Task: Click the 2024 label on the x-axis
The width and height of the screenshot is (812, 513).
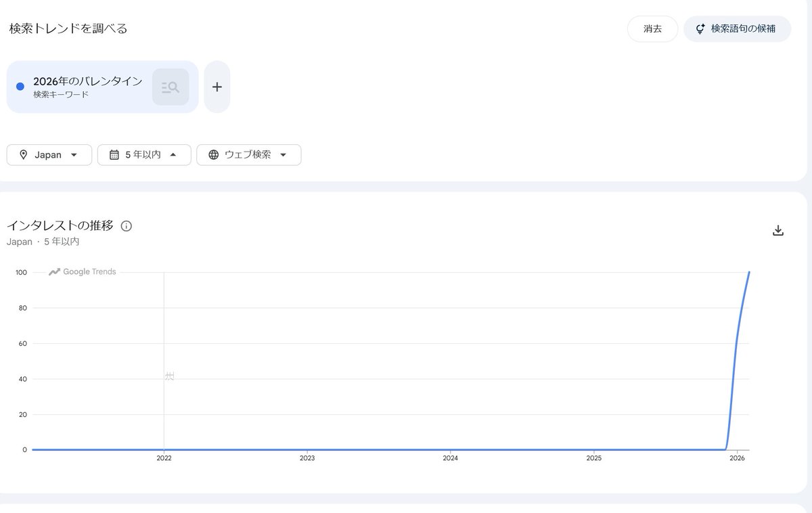Action: click(451, 458)
